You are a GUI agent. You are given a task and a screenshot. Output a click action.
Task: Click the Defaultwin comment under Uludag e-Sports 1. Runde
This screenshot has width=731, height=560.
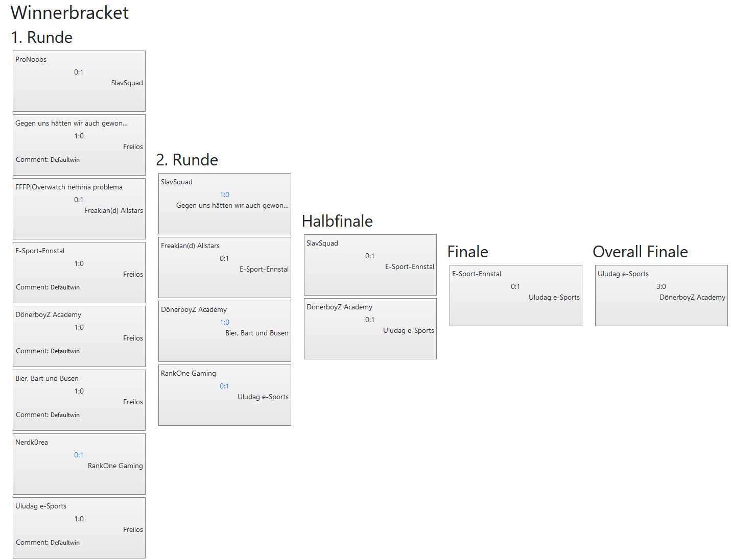(48, 542)
